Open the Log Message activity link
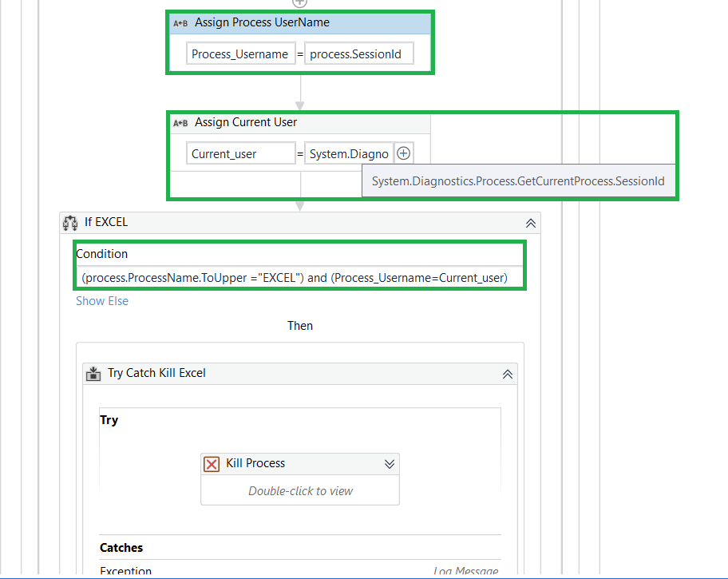The image size is (728, 579). pos(465,570)
